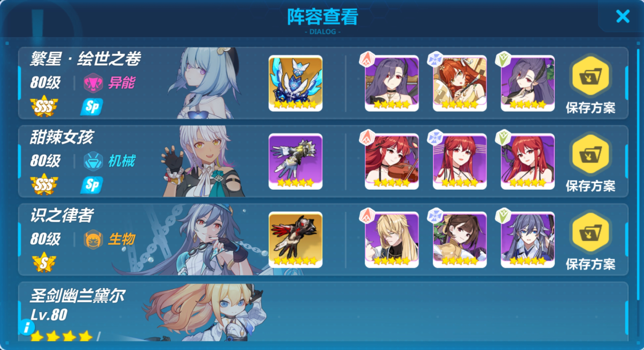Open the bottom stigmata of 繁星·绘世之卷
The height and width of the screenshot is (350, 644).
(x=528, y=83)
